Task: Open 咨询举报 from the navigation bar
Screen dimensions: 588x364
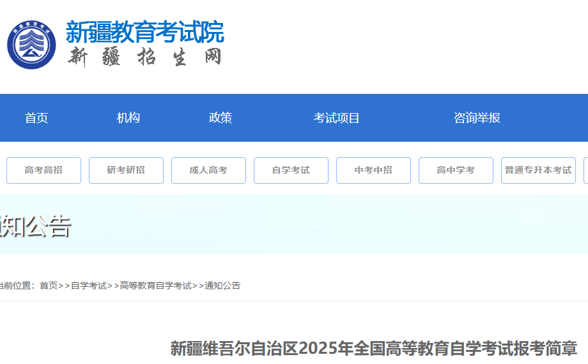Action: pyautogui.click(x=477, y=118)
